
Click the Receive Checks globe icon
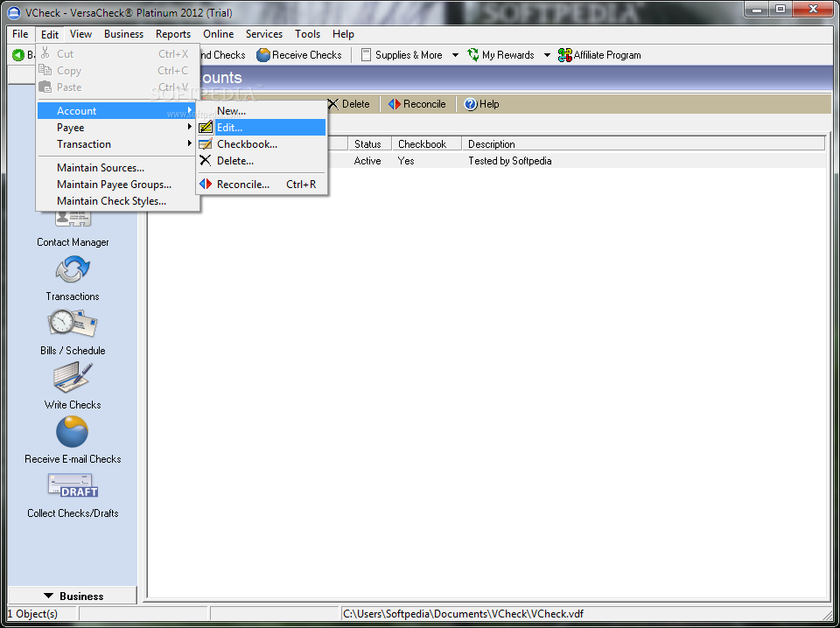(x=263, y=54)
